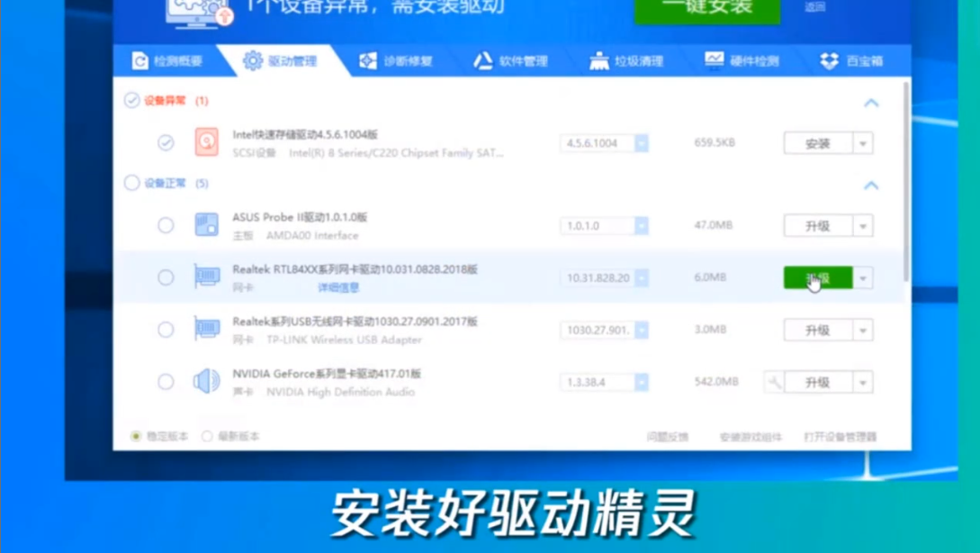Open ASUS Probe 升级 dropdown arrow
The height and width of the screenshot is (553, 980).
(x=863, y=226)
